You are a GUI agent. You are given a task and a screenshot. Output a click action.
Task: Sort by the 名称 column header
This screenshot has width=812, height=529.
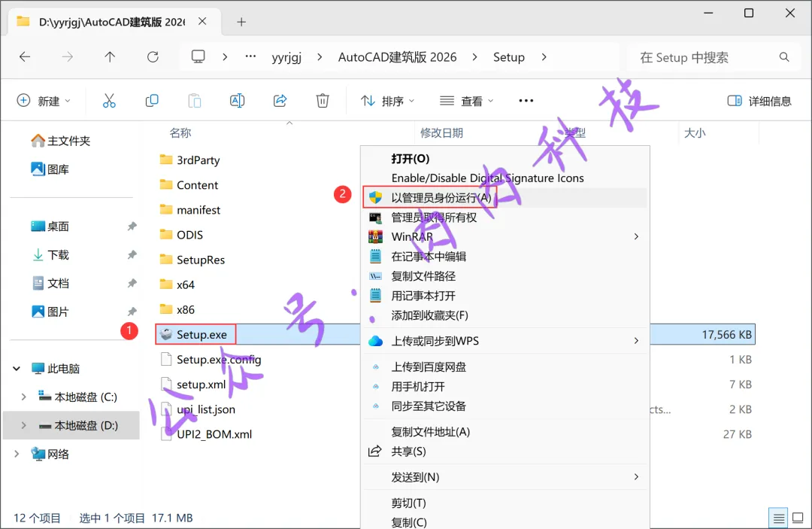pos(180,133)
